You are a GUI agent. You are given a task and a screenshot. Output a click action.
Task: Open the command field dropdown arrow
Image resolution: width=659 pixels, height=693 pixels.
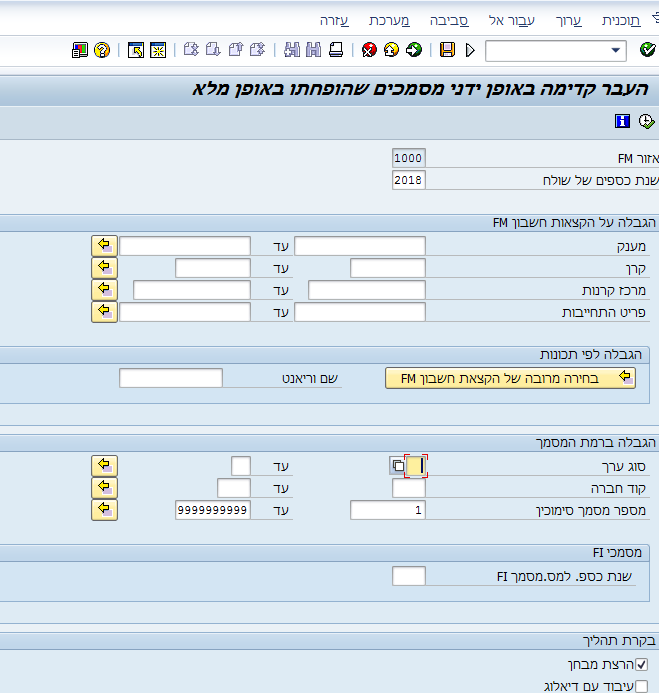pyautogui.click(x=616, y=50)
